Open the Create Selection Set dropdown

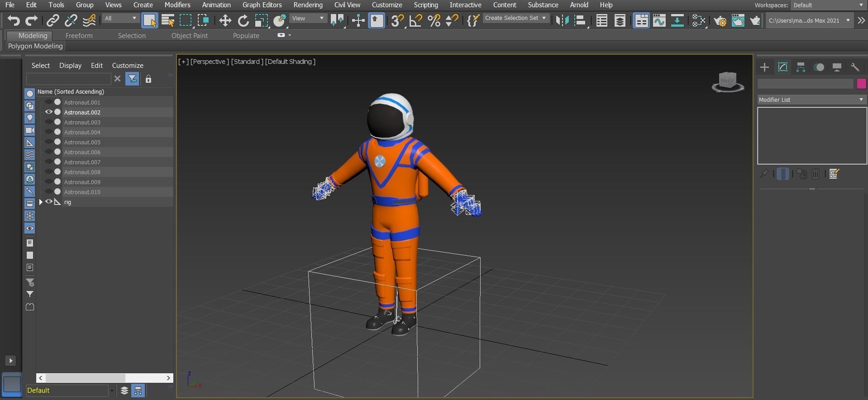tap(516, 18)
